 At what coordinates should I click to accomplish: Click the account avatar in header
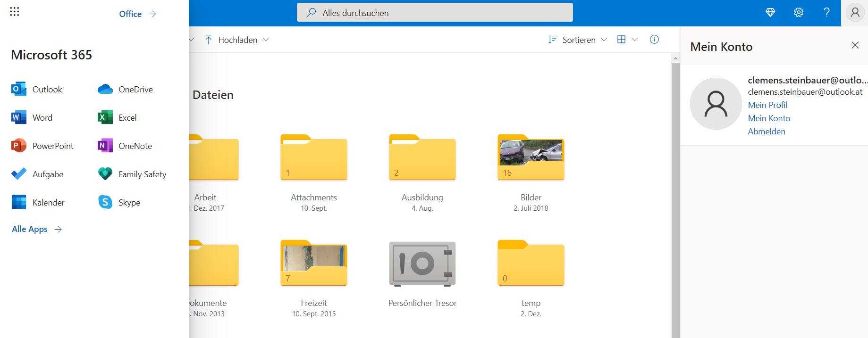(x=855, y=13)
